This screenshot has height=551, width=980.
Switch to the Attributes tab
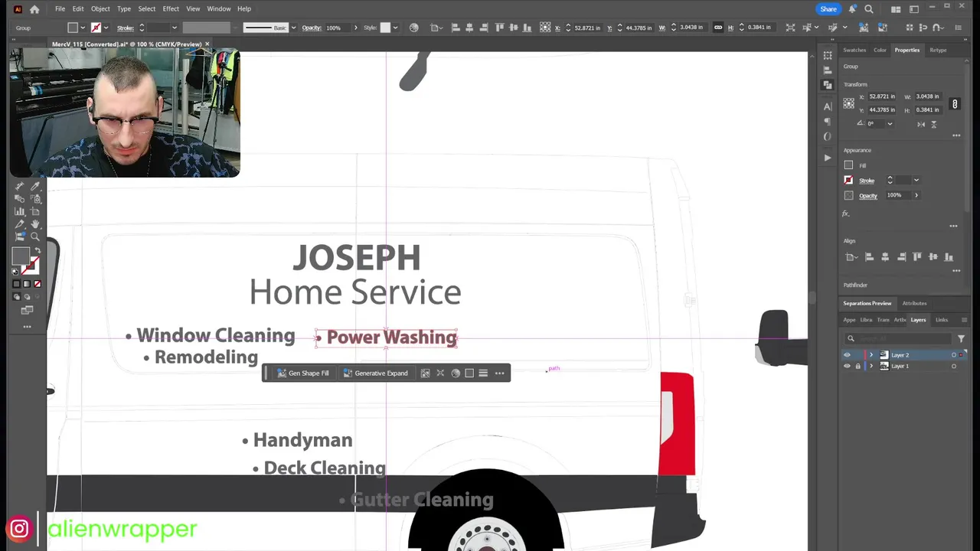(x=914, y=303)
